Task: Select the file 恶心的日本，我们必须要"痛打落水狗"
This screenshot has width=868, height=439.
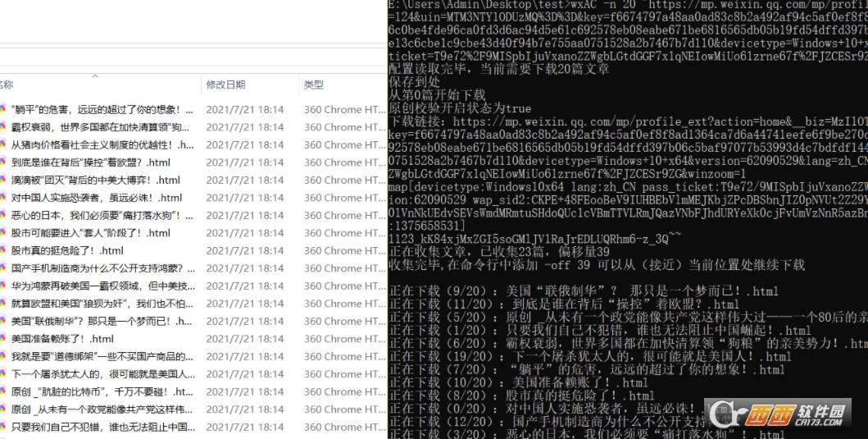Action: (x=102, y=216)
